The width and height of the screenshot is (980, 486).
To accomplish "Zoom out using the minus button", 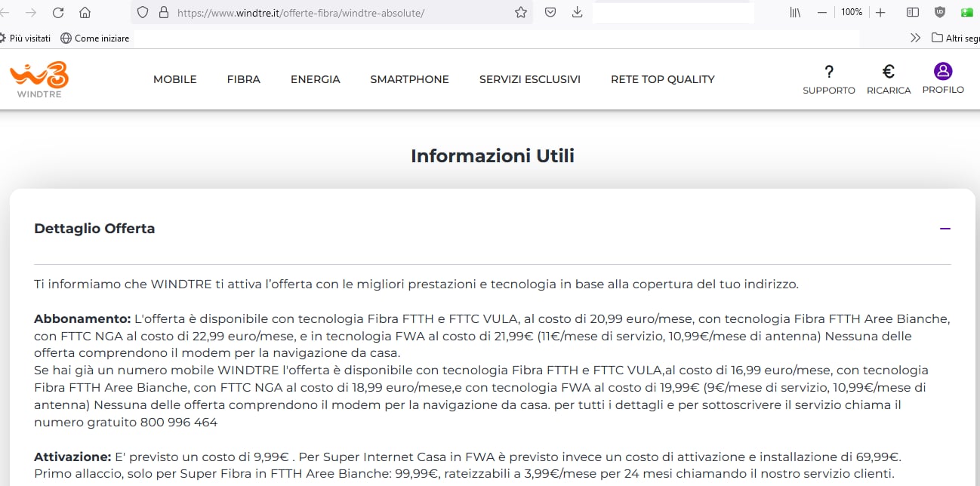I will point(822,12).
